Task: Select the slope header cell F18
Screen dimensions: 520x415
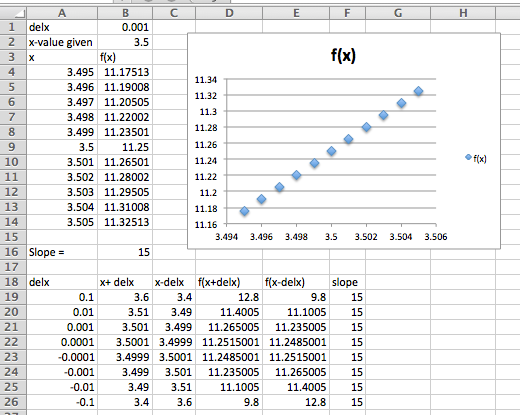Action: point(347,282)
